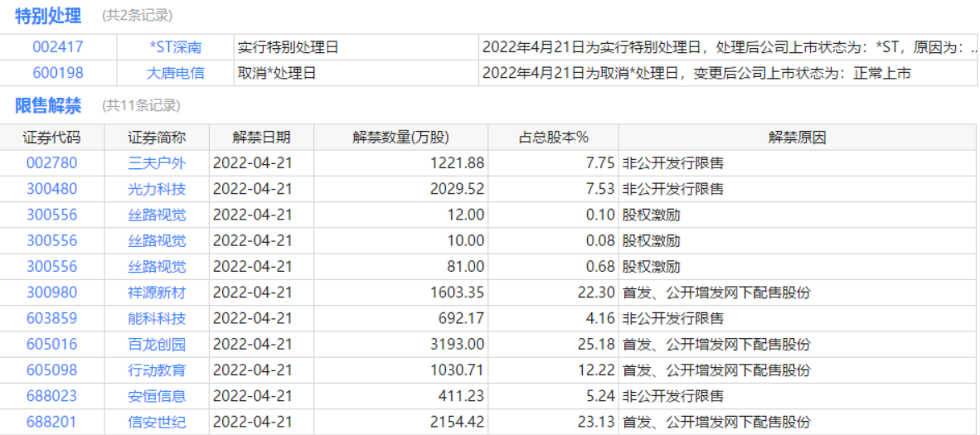This screenshot has height=435, width=980.
Task: Open 光力科技 stock name link
Action: click(157, 189)
